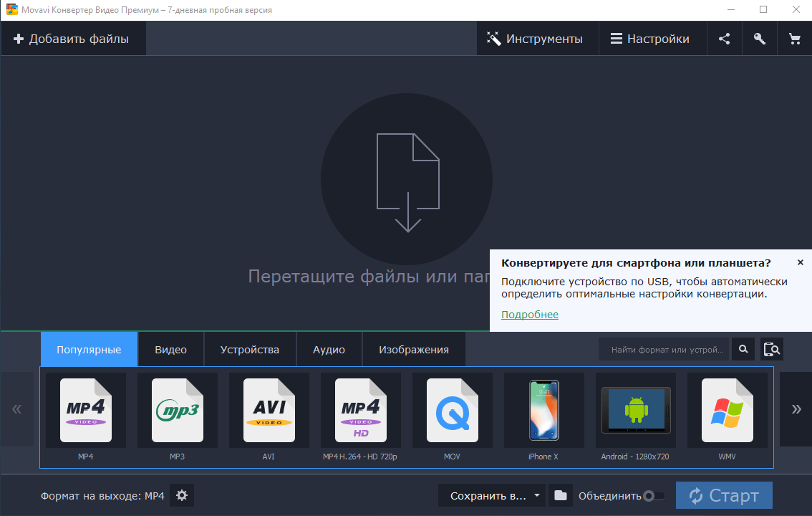Click the device detection icon

tap(771, 349)
